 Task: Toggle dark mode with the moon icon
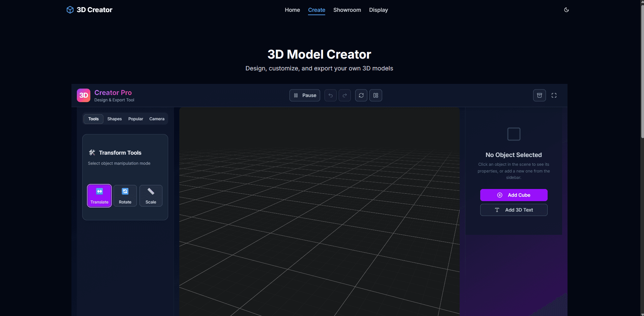(x=566, y=10)
